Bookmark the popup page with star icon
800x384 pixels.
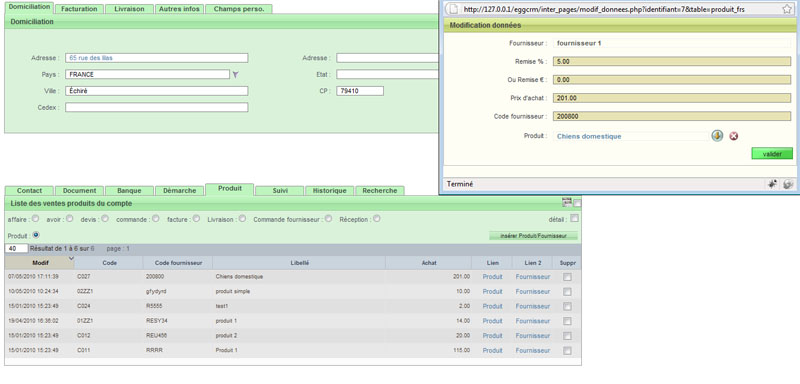(787, 9)
